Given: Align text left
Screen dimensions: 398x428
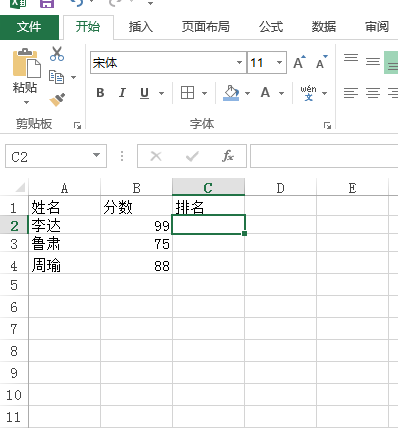Looking at the screenshot, I should pos(351,93).
